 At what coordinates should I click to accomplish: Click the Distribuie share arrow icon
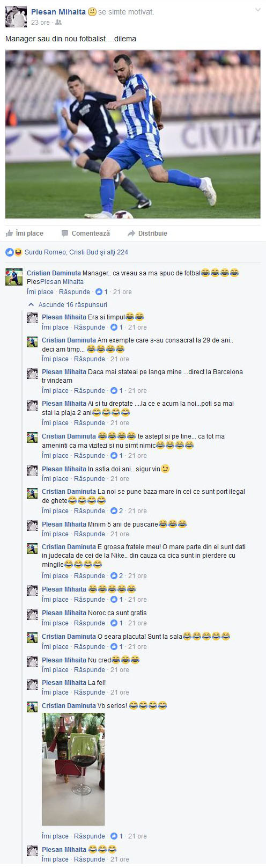tap(131, 234)
